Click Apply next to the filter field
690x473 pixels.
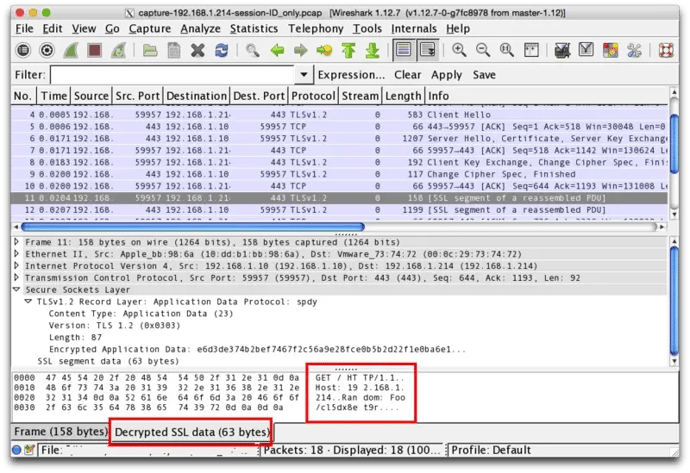[x=446, y=75]
